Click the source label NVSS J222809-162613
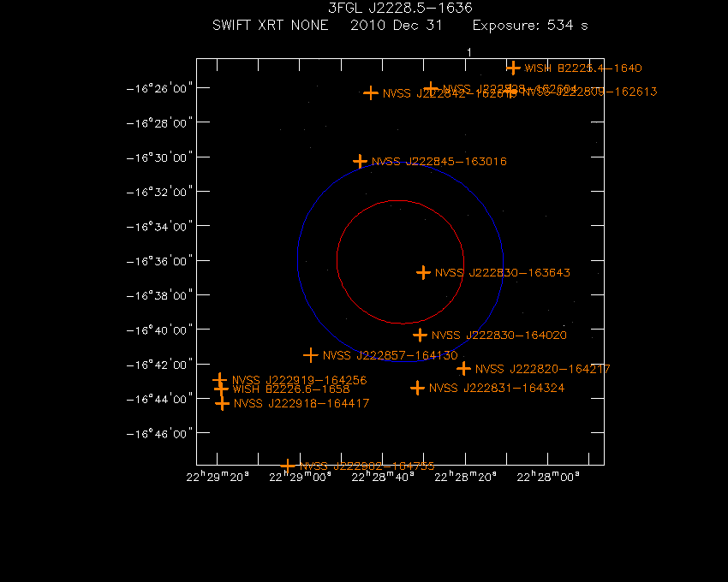Image resolution: width=728 pixels, height=582 pixels. point(589,92)
